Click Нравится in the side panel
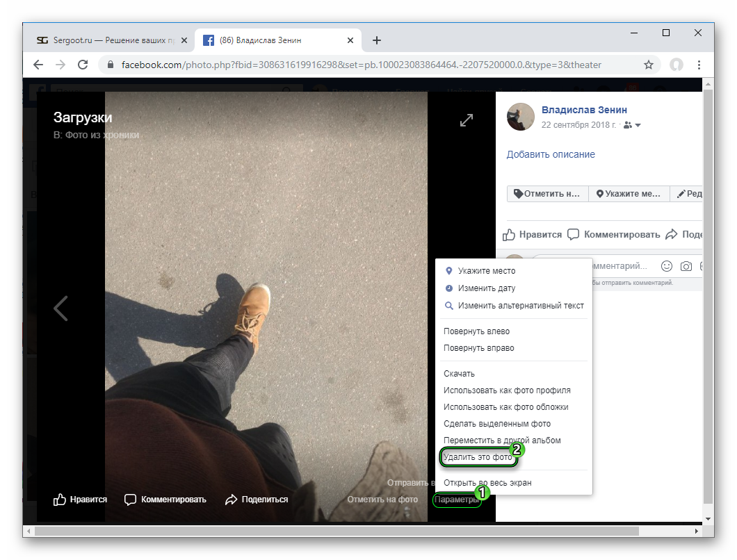 (x=532, y=234)
